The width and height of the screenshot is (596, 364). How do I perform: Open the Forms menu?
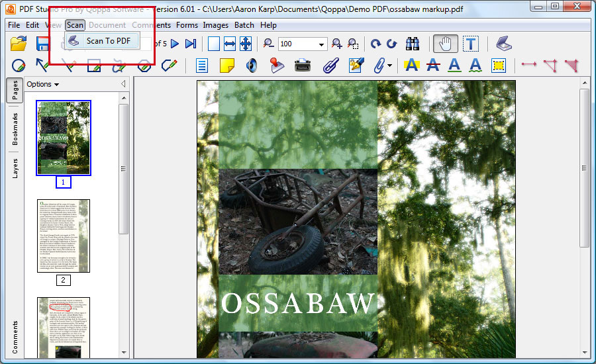187,25
